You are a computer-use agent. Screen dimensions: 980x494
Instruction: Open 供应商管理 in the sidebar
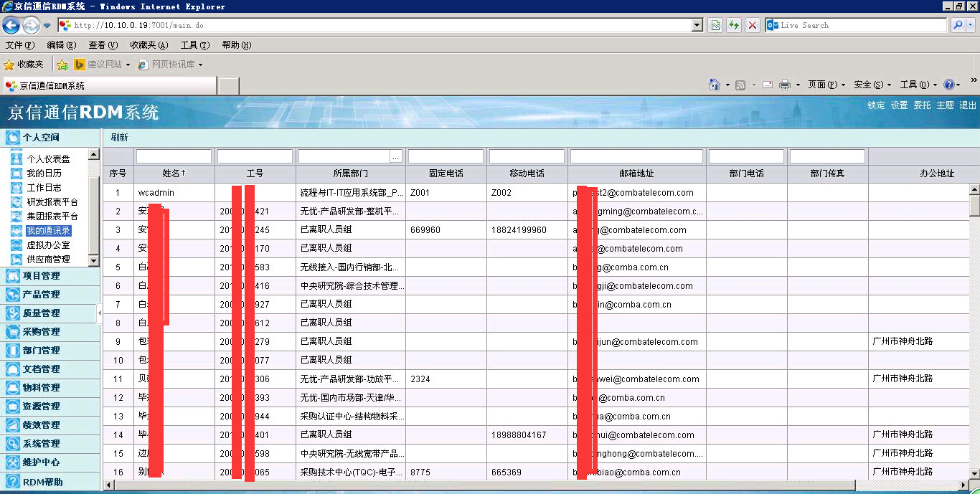[48, 260]
